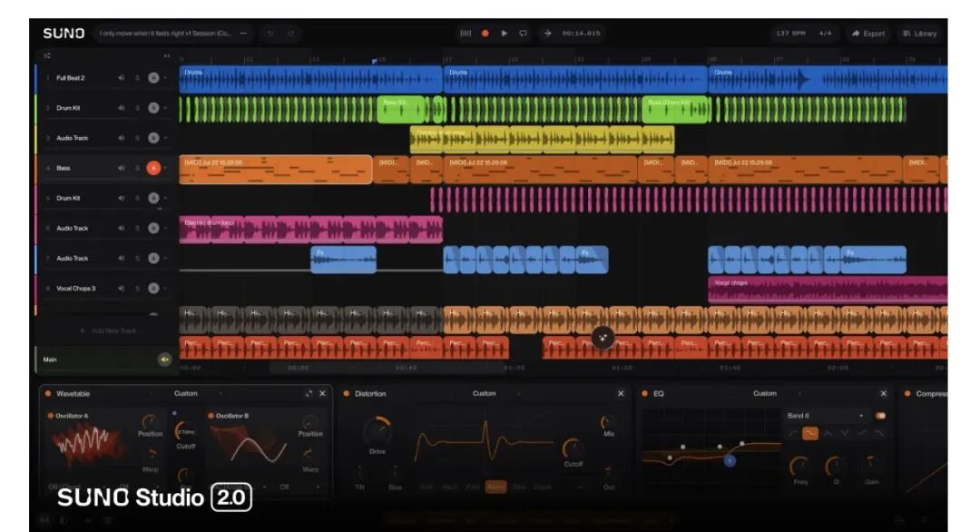Click the EQ Freq knob
The width and height of the screenshot is (980, 532).
tap(799, 467)
